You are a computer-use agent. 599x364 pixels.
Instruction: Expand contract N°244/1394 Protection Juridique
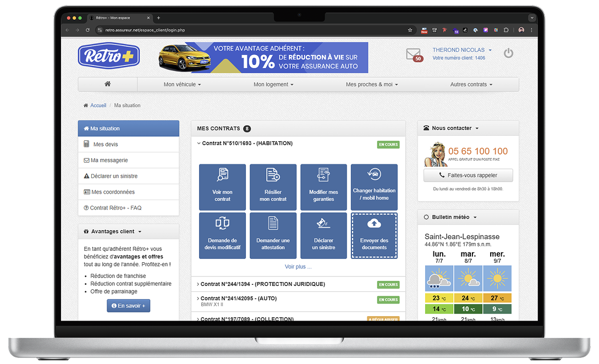pos(262,284)
